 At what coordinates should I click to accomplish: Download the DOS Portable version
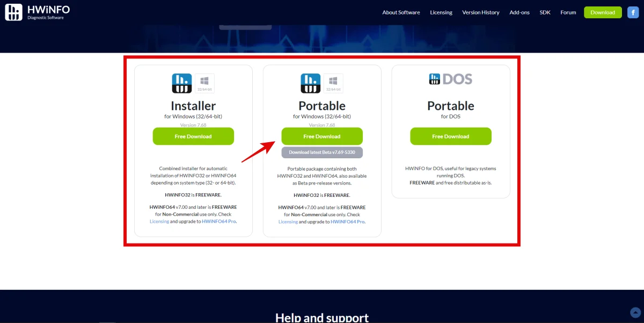451,136
